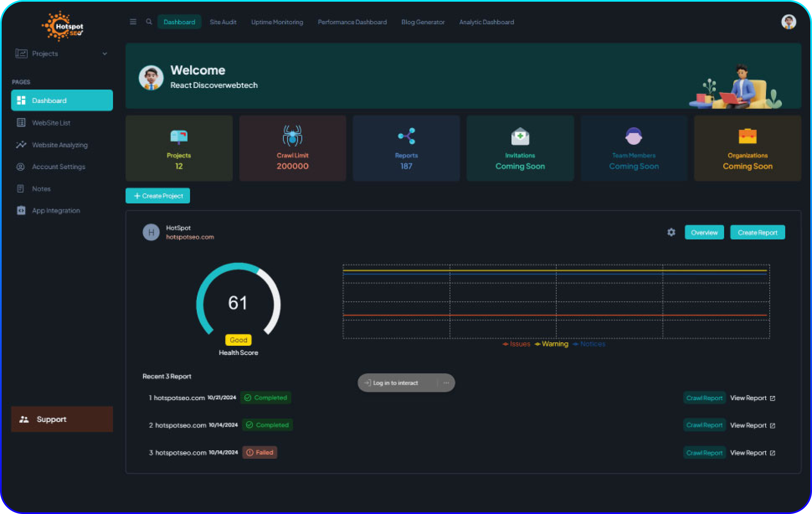812x514 pixels.
Task: Toggle Notices series in chart legend
Action: [x=589, y=344]
